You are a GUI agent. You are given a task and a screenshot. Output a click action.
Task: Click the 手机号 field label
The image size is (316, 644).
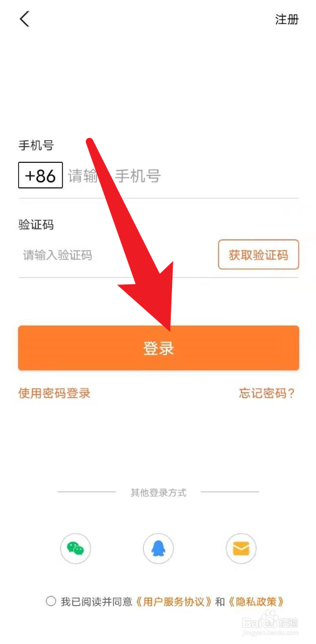point(36,145)
